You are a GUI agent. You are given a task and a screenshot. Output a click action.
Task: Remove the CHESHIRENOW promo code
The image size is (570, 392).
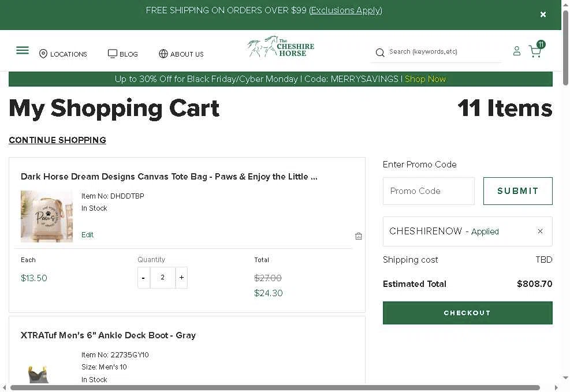[540, 231]
